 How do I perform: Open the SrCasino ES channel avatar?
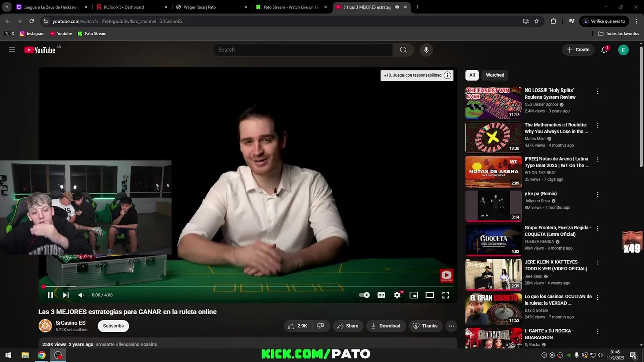45,326
